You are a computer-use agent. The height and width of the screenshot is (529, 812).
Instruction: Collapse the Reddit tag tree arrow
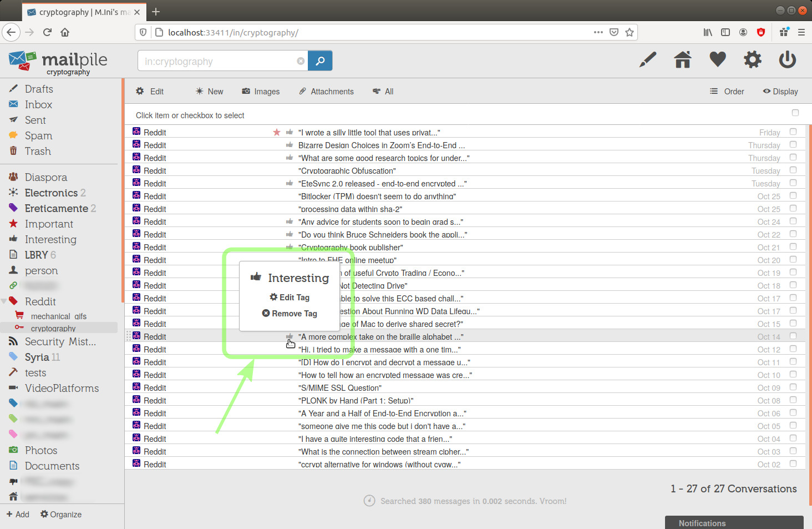click(4, 301)
